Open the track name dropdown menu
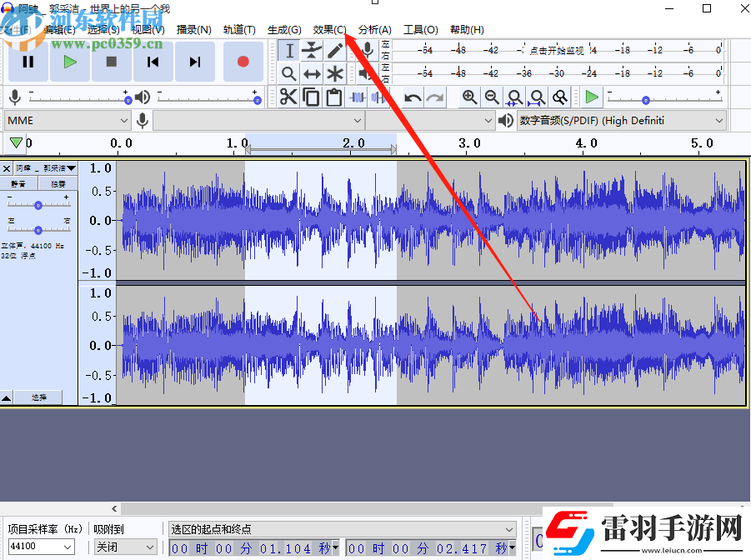This screenshot has width=751, height=560. pos(46,168)
